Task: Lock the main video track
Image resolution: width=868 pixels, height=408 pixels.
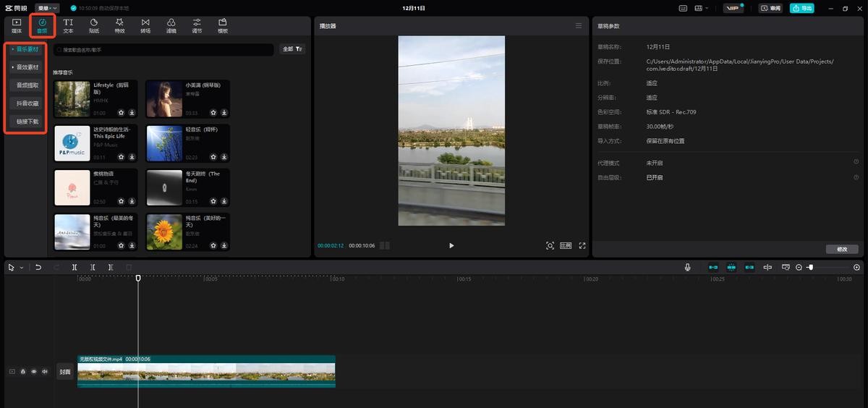Action: 22,372
